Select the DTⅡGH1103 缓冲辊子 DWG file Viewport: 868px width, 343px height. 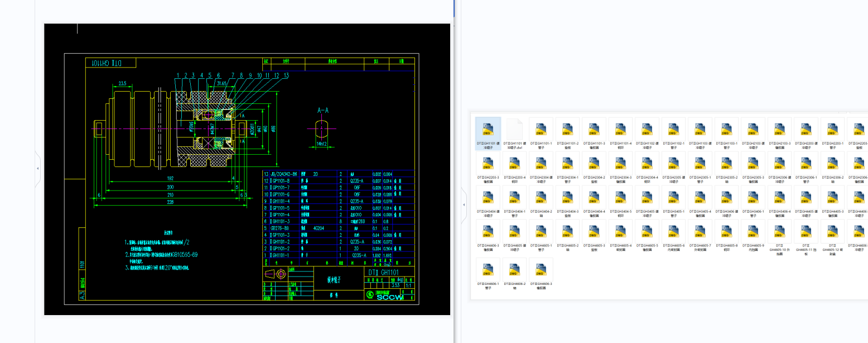700,134
